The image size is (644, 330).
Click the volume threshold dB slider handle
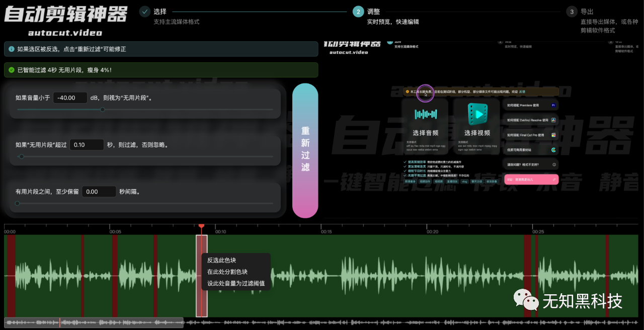tap(103, 109)
